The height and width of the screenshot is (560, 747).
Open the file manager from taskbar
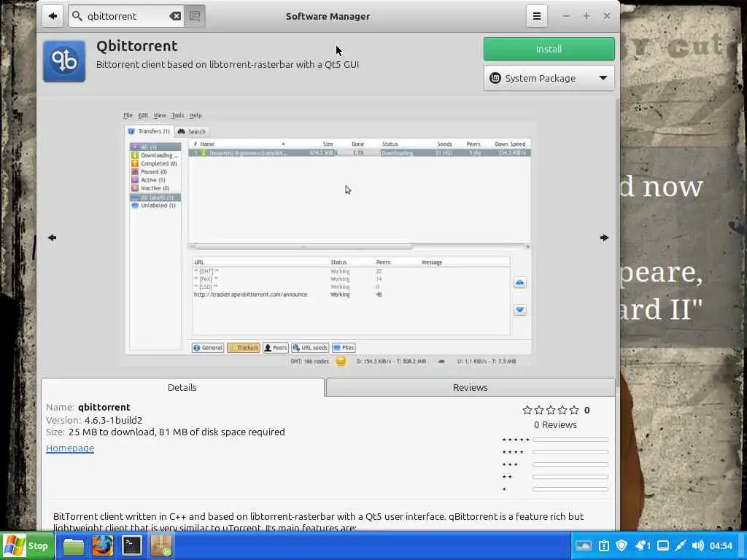[74, 546]
